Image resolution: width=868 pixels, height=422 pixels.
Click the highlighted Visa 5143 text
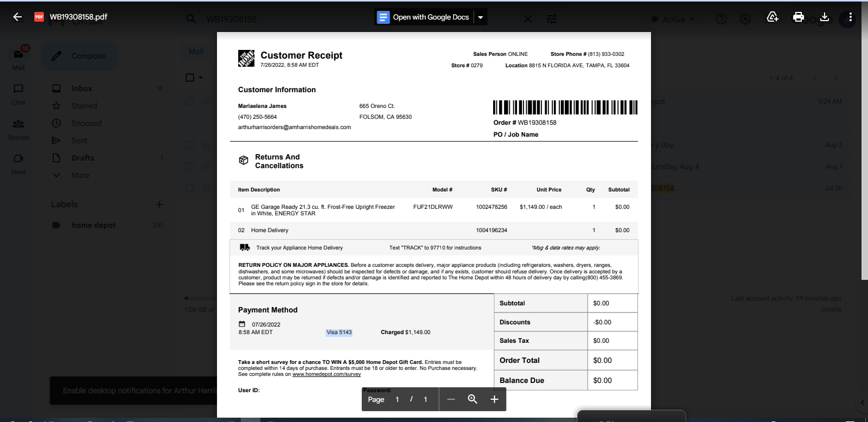pos(339,333)
